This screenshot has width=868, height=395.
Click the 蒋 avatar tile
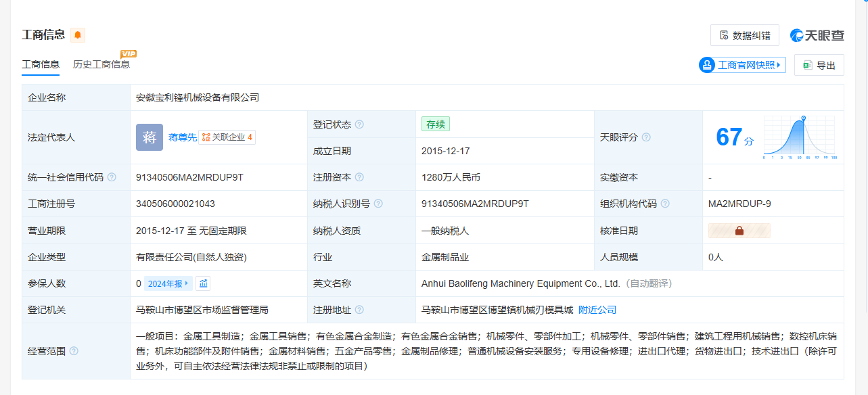click(x=150, y=137)
